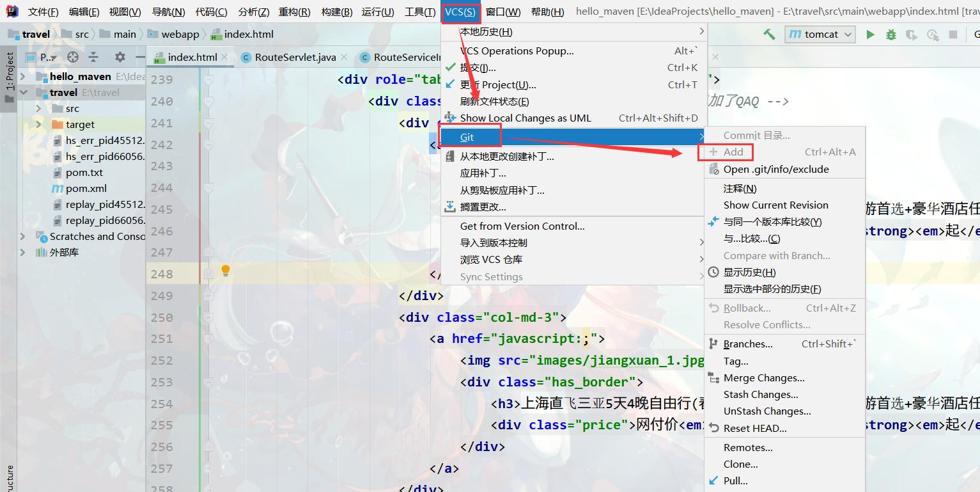This screenshot has height=492, width=980.
Task: Click the Stop square icon
Action: 953,35
